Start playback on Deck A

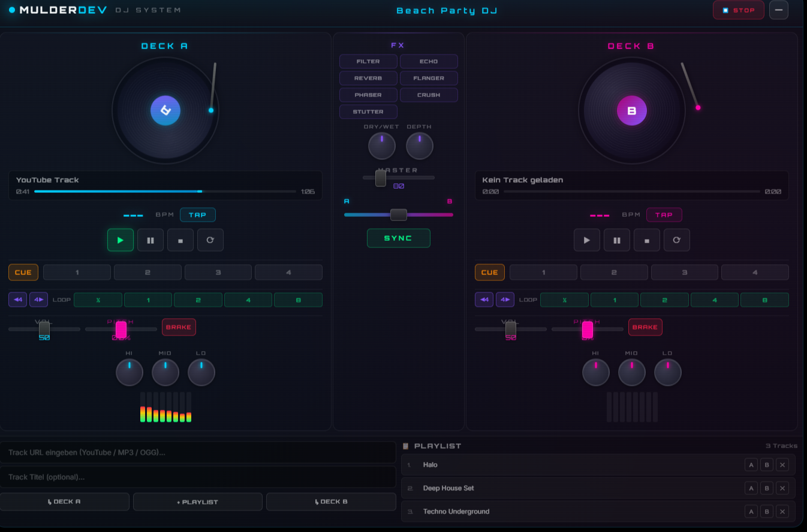[121, 240]
